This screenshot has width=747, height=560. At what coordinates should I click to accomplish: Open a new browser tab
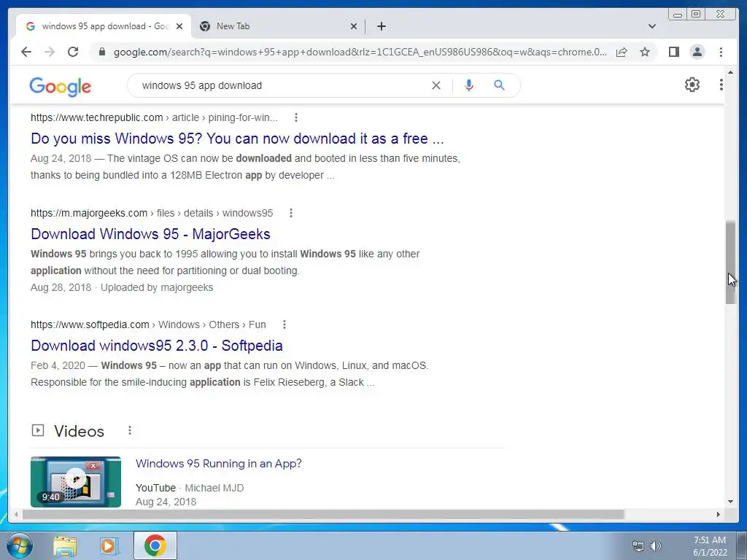click(x=381, y=26)
